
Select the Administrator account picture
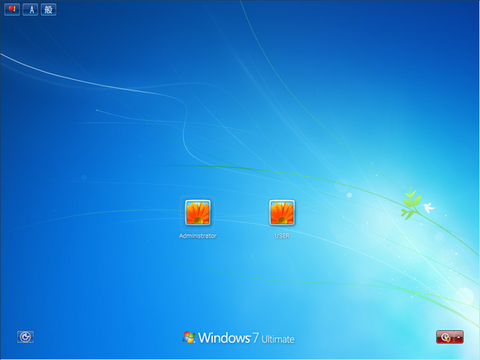click(198, 213)
